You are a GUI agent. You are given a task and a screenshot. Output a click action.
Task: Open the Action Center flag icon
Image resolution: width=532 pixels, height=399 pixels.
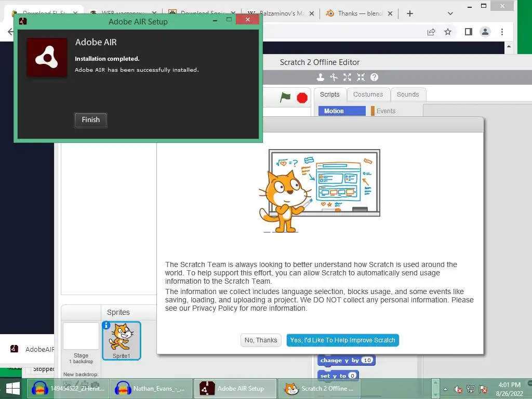click(x=483, y=389)
